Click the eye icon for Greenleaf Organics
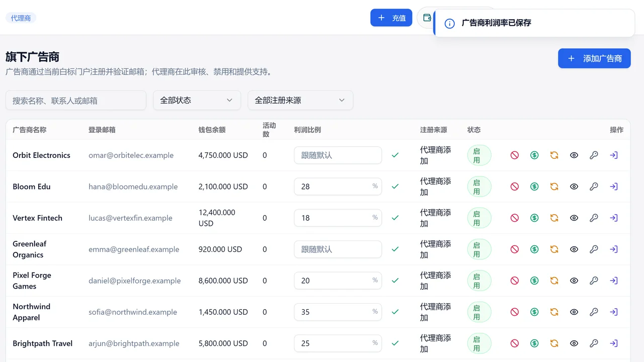The width and height of the screenshot is (644, 362). coord(574,249)
